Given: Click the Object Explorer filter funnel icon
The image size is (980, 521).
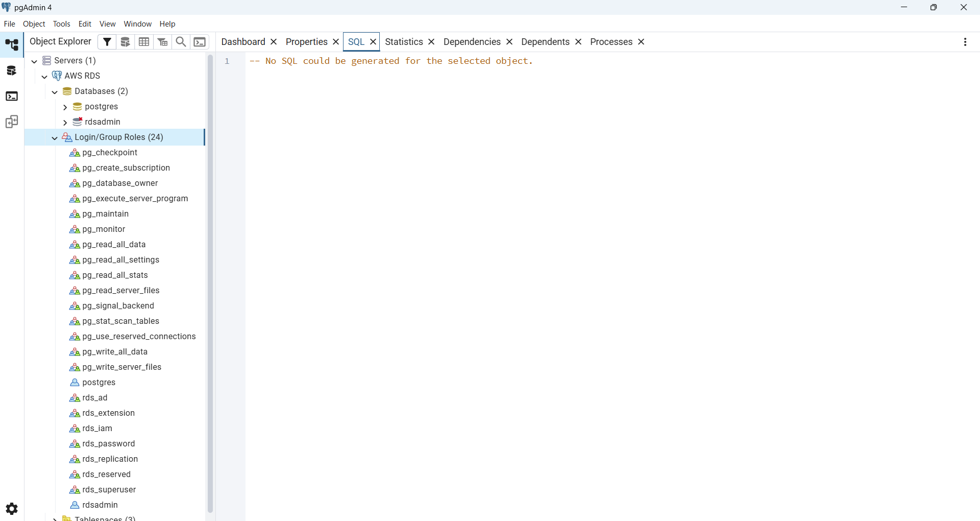Looking at the screenshot, I should [x=107, y=42].
